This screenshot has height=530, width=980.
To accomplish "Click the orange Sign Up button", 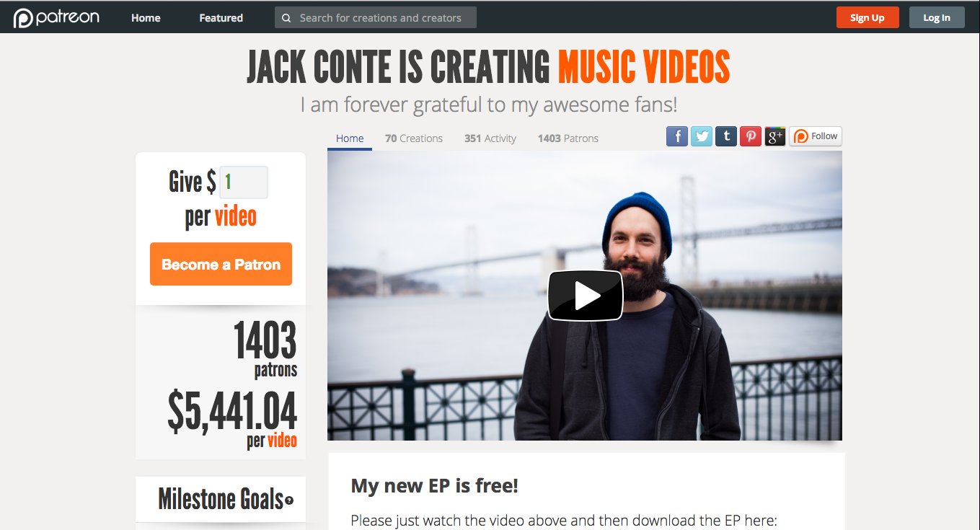I will (868, 18).
